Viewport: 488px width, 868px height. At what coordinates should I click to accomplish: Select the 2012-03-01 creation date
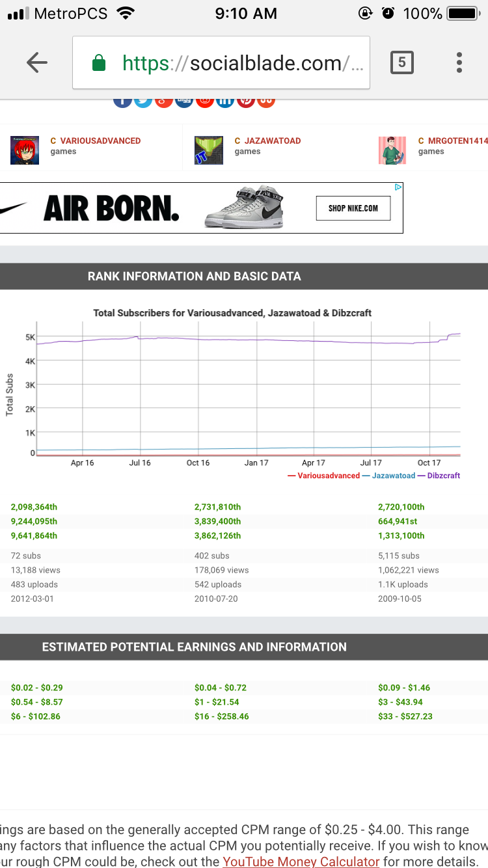click(33, 599)
